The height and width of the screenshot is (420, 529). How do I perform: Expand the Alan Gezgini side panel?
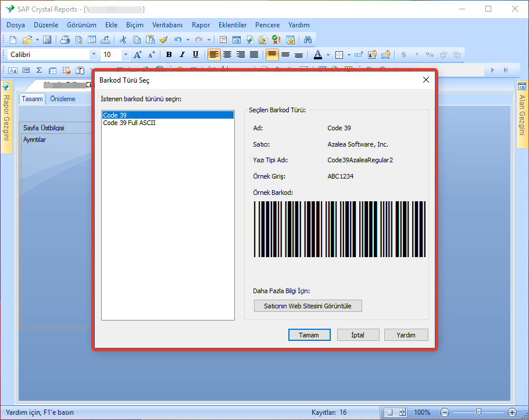522,115
